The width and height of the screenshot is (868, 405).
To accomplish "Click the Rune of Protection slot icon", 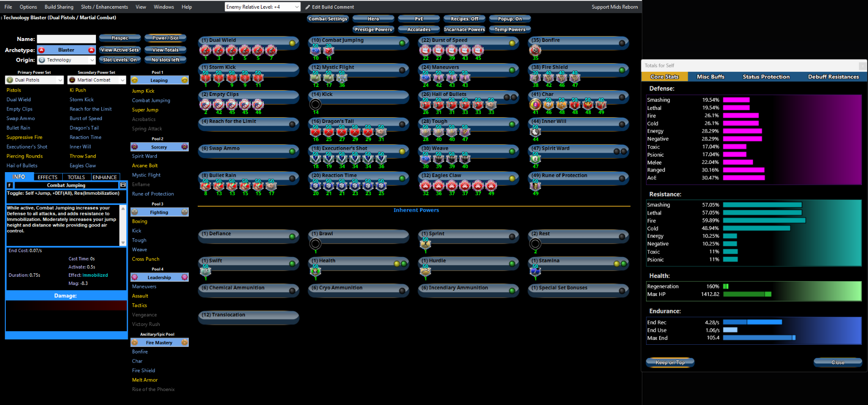I will click(x=535, y=185).
